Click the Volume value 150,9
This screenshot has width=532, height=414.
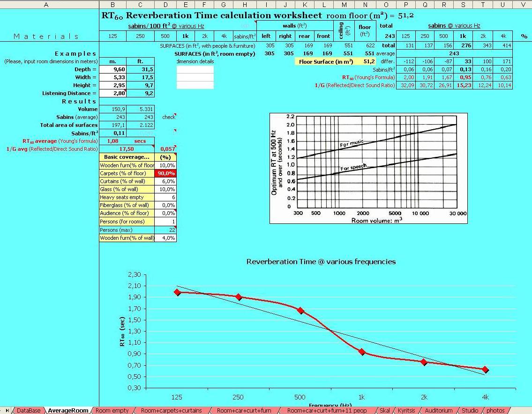pos(112,109)
